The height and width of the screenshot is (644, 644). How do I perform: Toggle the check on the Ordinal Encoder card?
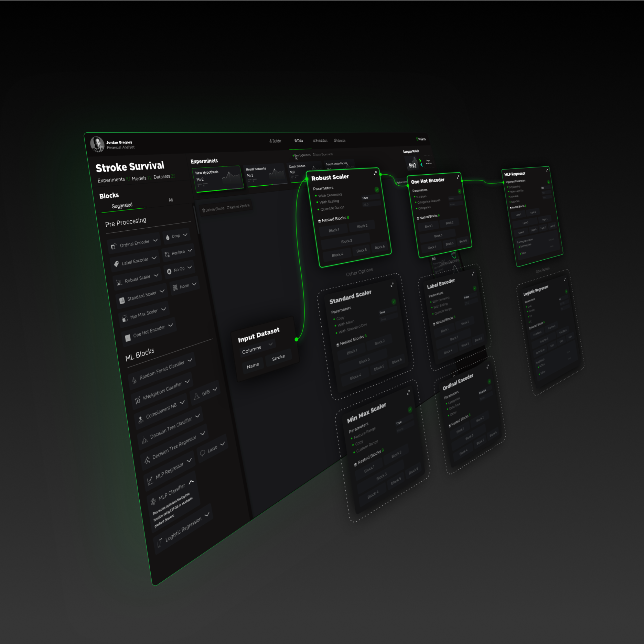point(489,382)
